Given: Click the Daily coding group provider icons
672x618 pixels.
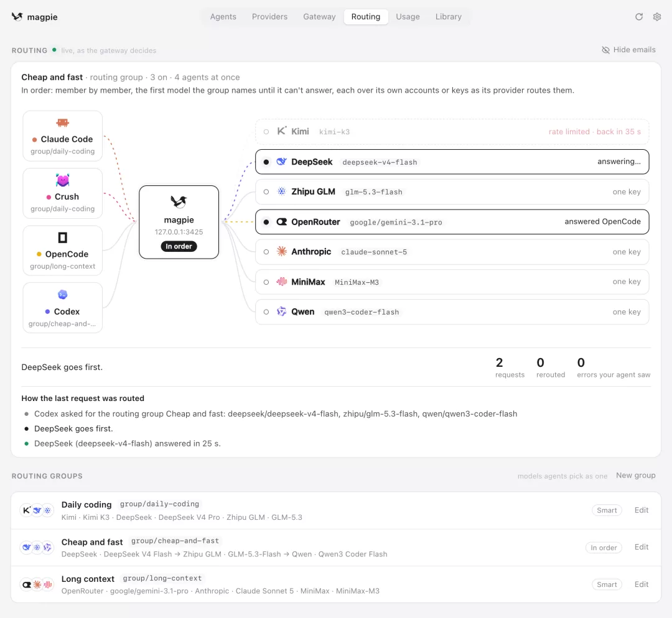Looking at the screenshot, I should pyautogui.click(x=37, y=510).
